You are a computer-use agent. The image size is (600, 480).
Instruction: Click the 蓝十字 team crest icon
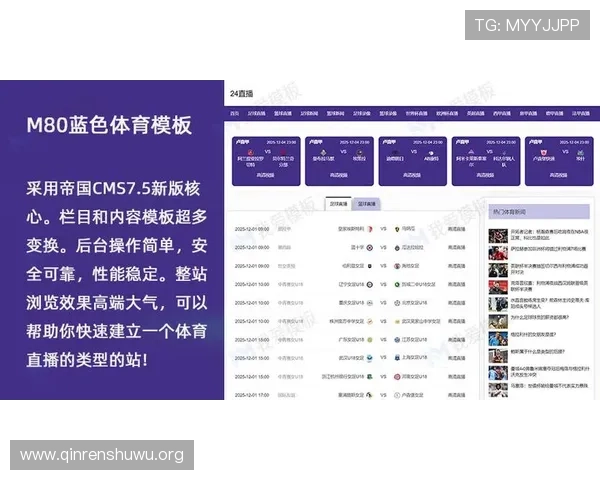click(x=370, y=248)
